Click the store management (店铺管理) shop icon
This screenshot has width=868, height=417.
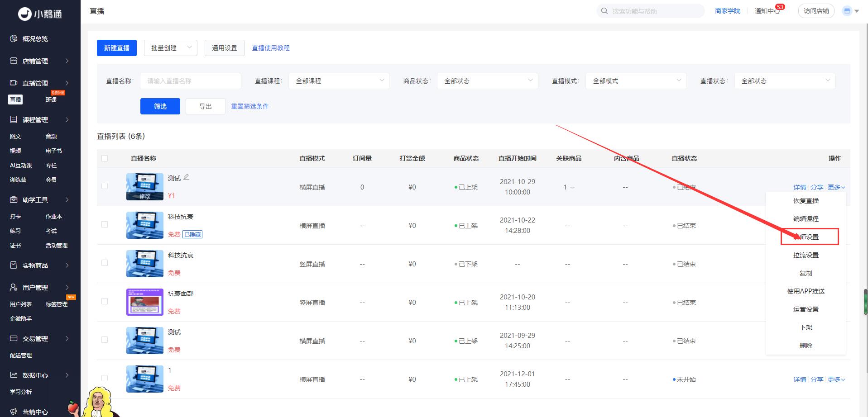click(14, 61)
